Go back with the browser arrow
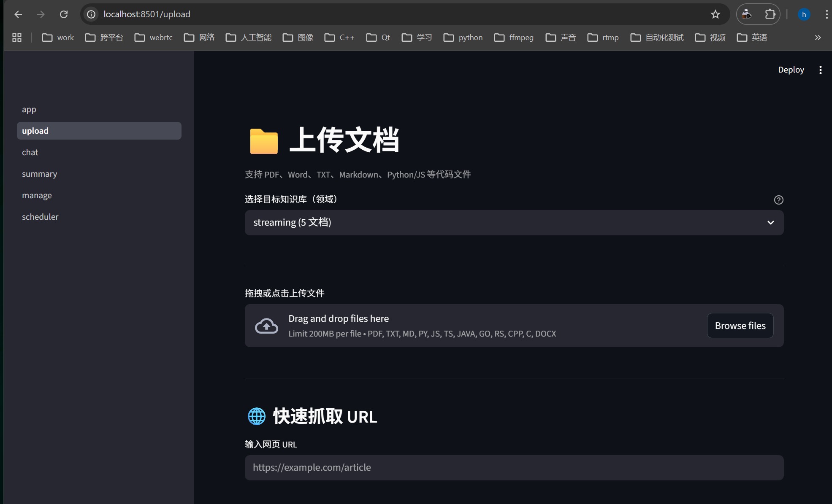 coord(18,14)
